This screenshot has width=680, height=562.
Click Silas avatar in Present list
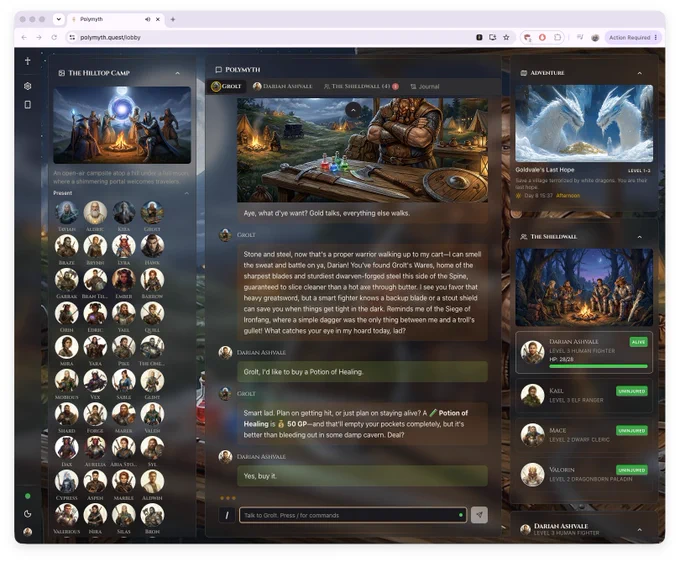[124, 515]
